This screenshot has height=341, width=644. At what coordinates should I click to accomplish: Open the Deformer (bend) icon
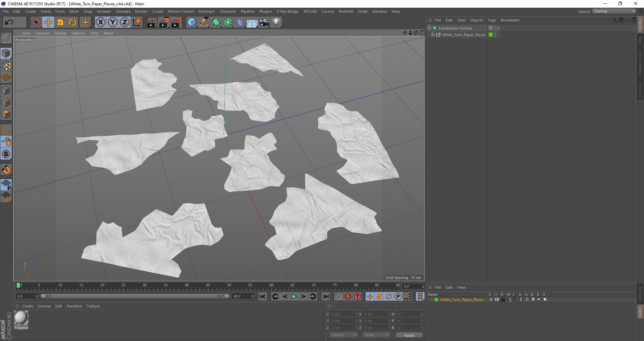click(240, 22)
